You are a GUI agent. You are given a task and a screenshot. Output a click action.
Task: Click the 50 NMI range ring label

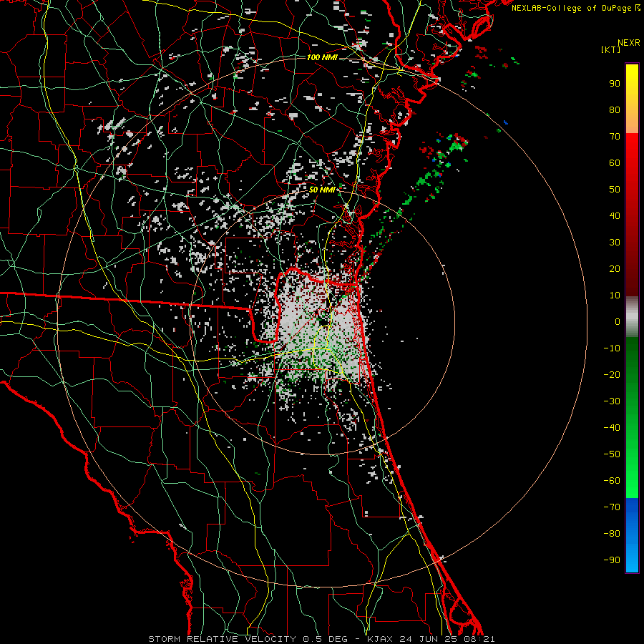pyautogui.click(x=321, y=190)
